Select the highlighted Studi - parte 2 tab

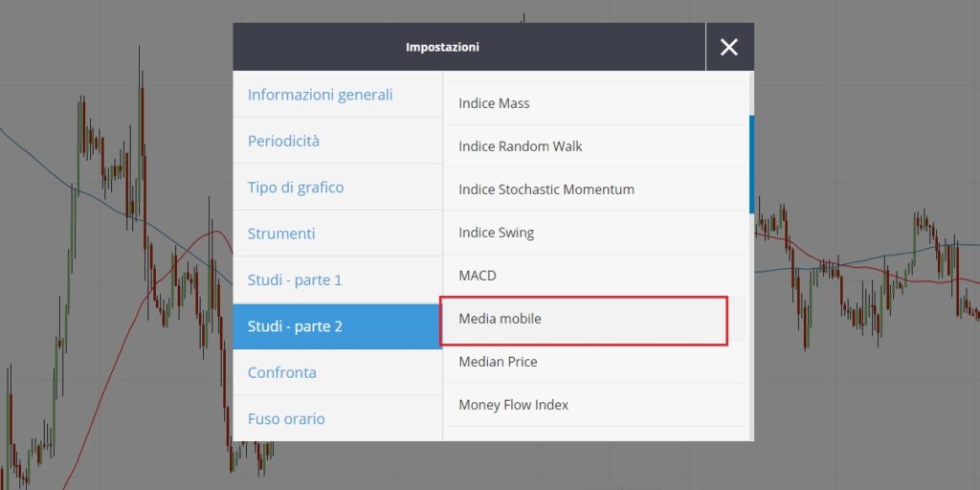click(x=338, y=325)
